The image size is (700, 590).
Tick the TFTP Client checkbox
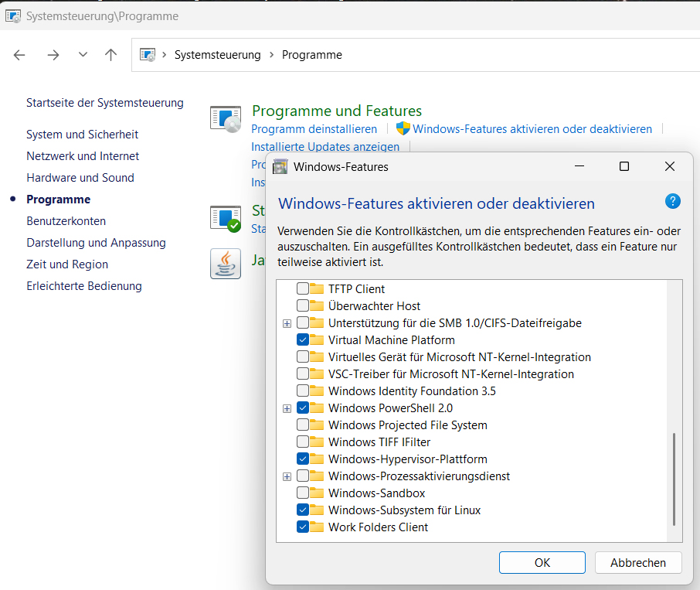point(303,289)
